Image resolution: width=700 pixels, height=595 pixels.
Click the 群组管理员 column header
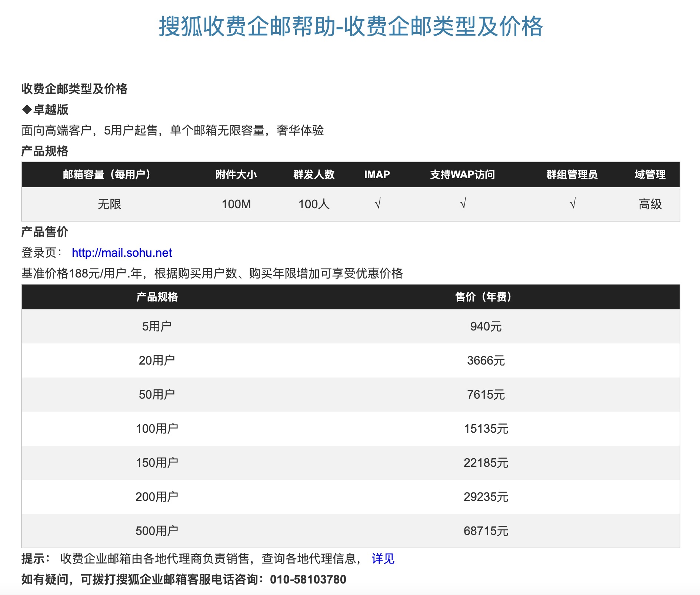pyautogui.click(x=572, y=174)
